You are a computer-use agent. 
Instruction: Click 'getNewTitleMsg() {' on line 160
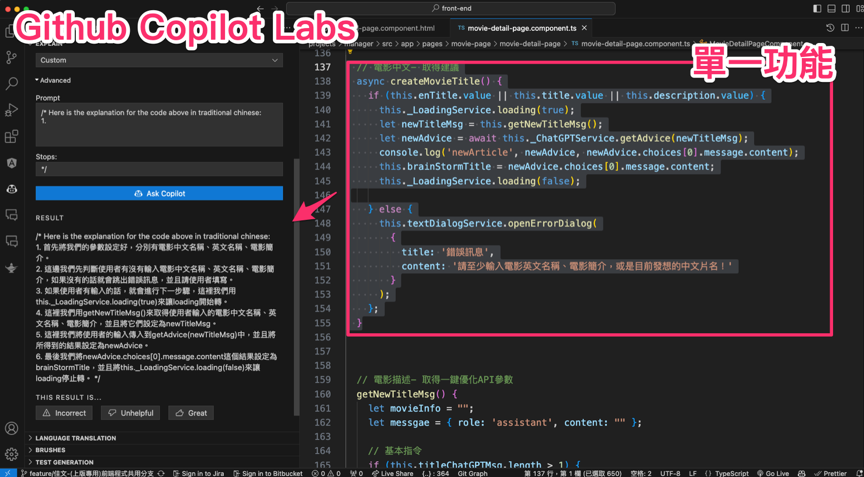pos(407,394)
